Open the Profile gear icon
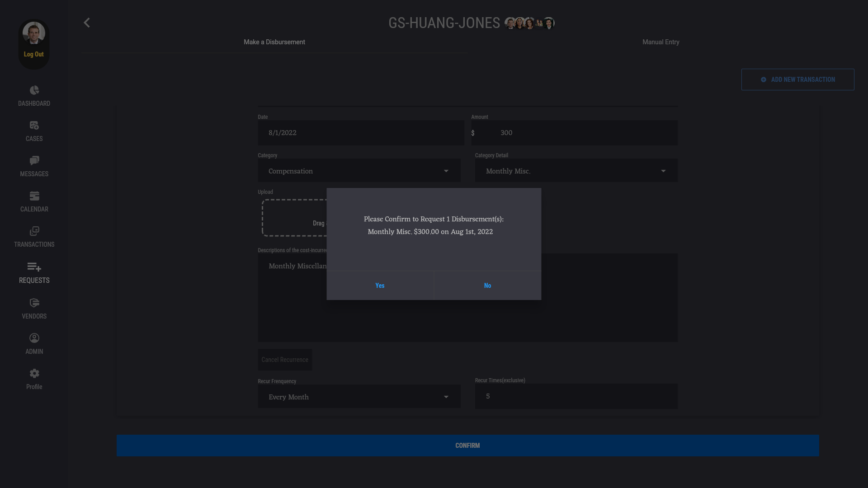 (34, 373)
